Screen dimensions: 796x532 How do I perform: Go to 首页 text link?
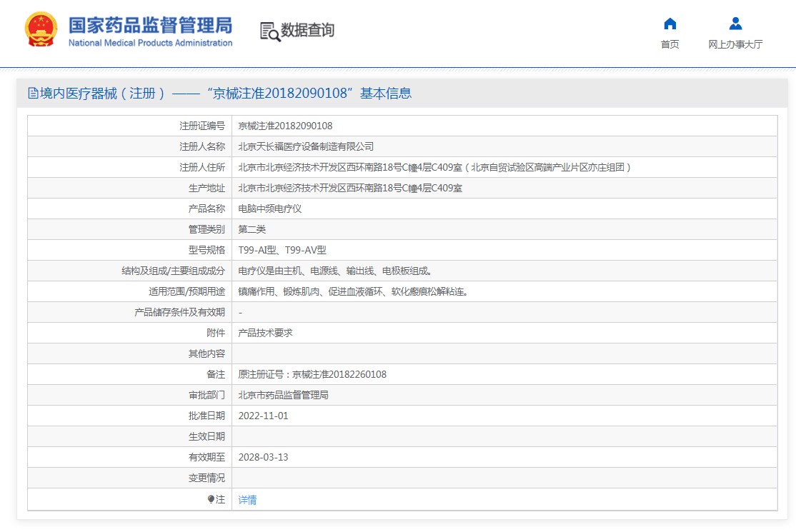tap(670, 44)
